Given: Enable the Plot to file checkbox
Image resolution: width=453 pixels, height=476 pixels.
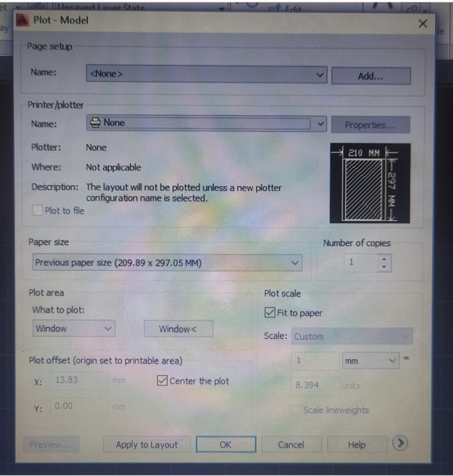Looking at the screenshot, I should tap(38, 211).
